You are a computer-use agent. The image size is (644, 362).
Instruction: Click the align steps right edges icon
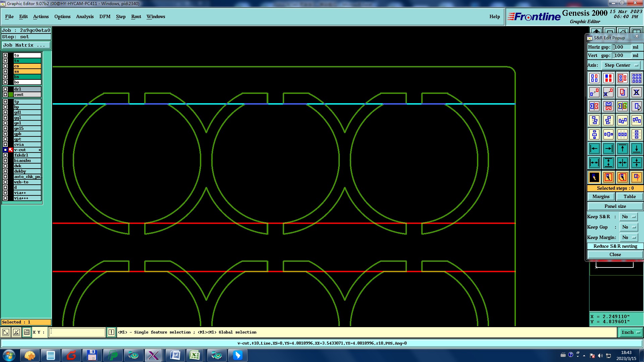(x=608, y=120)
